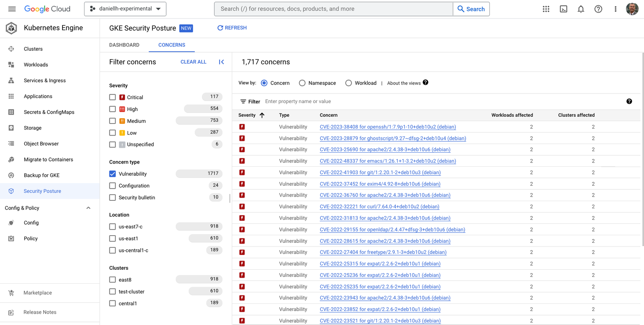Open CVE-2022-29155 openldap concern link

(x=392, y=230)
